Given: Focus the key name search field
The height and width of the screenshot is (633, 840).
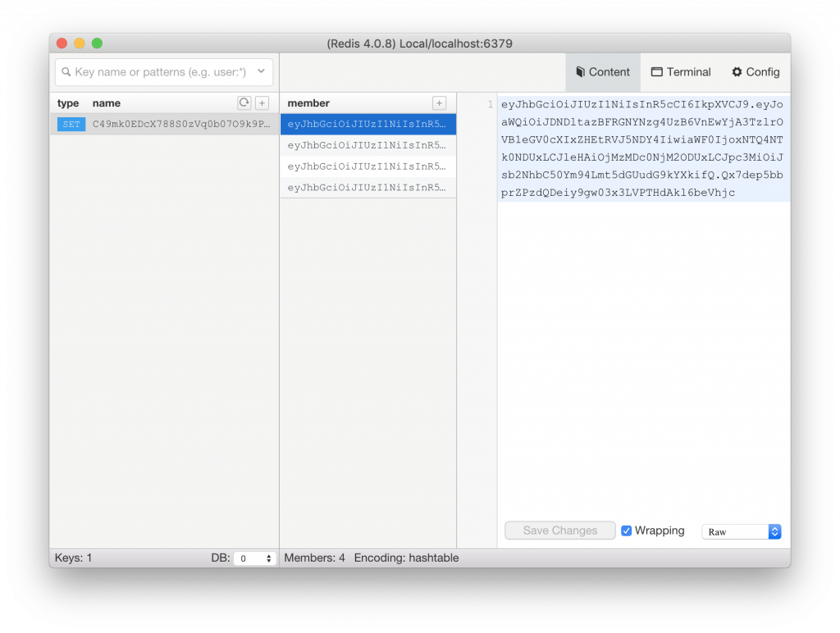Looking at the screenshot, I should (x=164, y=72).
